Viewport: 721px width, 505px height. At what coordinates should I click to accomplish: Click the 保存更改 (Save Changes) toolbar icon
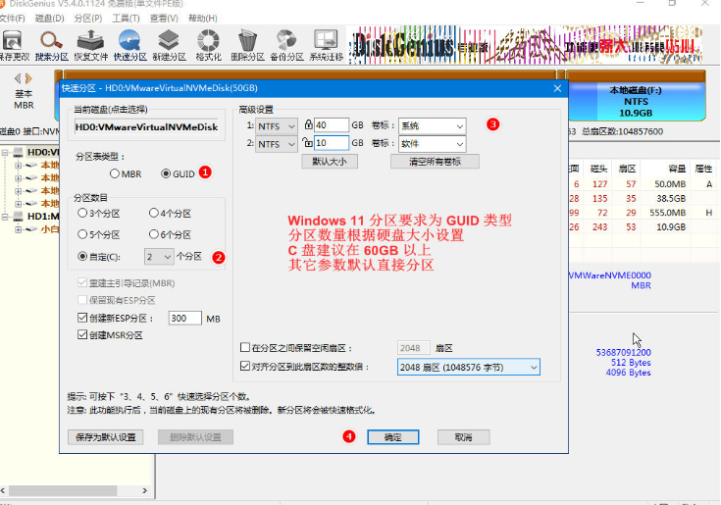tap(15, 41)
